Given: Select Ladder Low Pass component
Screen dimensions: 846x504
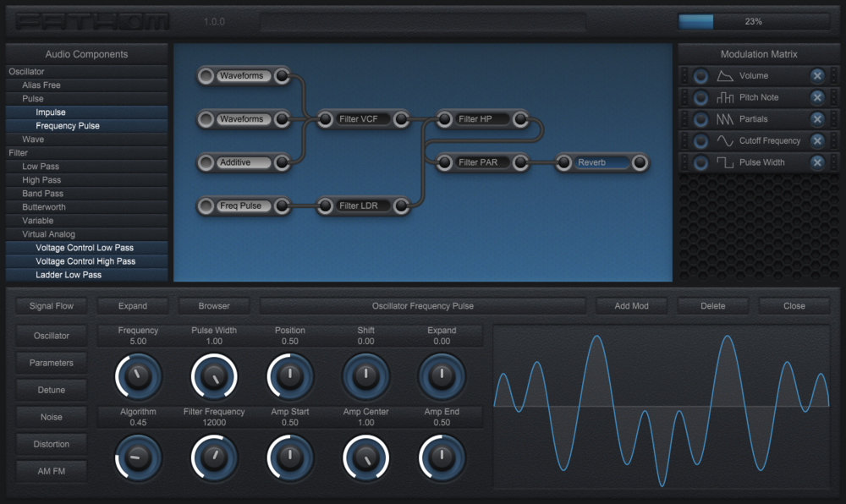Looking at the screenshot, I should [x=86, y=275].
